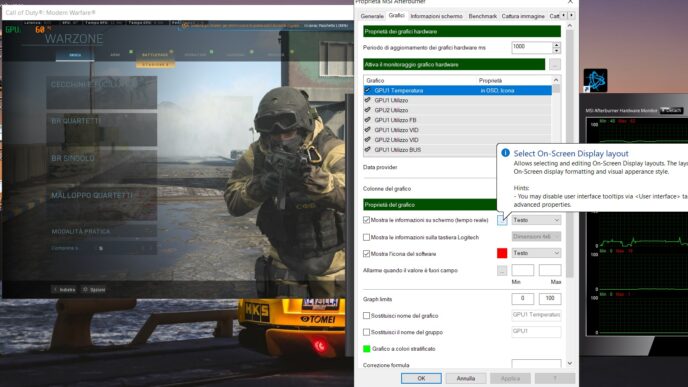
Task: Open the desktop shortcut icon above hardware monitor
Action: tap(595, 80)
